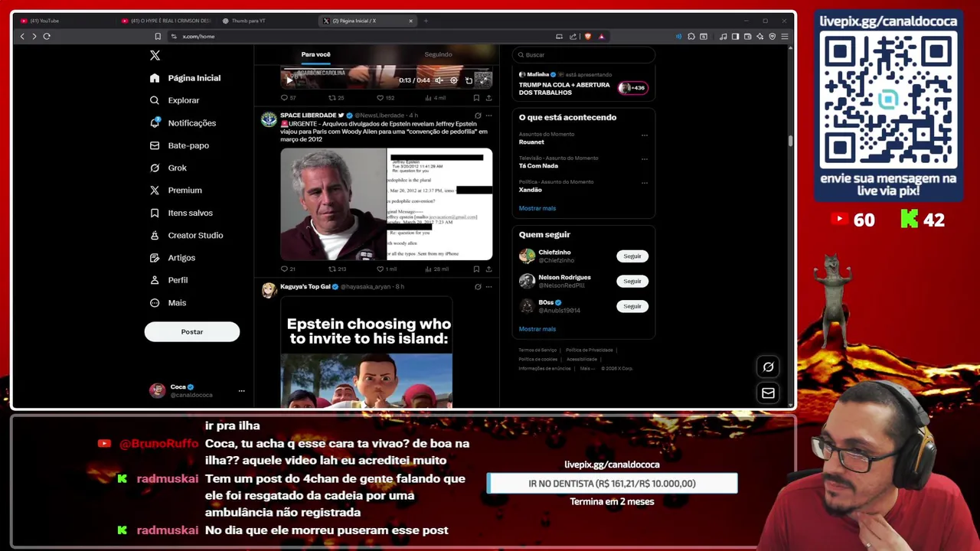Viewport: 980px width, 551px height.
Task: Reply to the post with 21 comments
Action: click(x=288, y=269)
